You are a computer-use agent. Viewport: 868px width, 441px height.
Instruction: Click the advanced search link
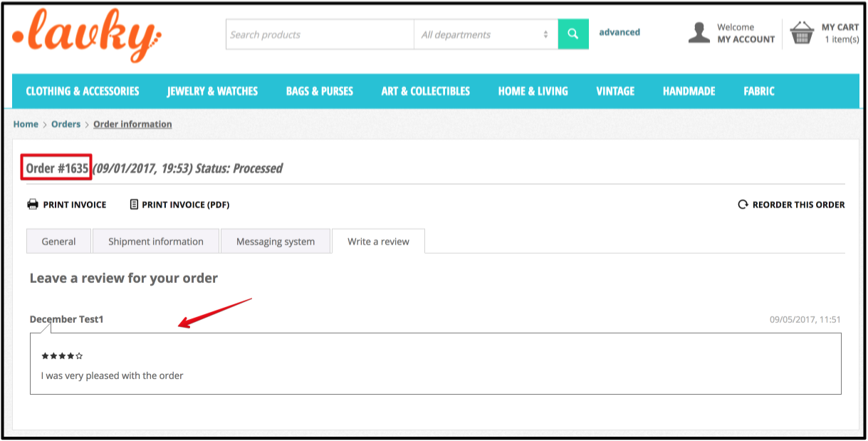pyautogui.click(x=619, y=32)
